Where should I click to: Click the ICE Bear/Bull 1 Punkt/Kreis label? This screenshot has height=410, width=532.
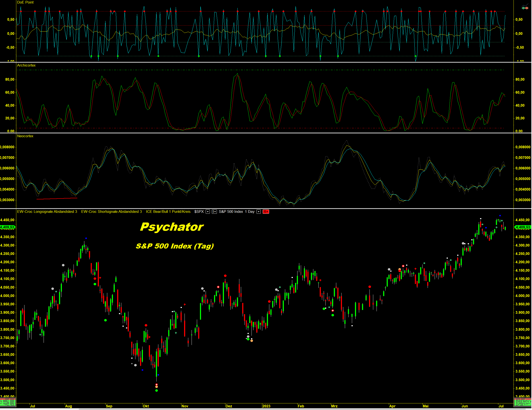coord(168,211)
